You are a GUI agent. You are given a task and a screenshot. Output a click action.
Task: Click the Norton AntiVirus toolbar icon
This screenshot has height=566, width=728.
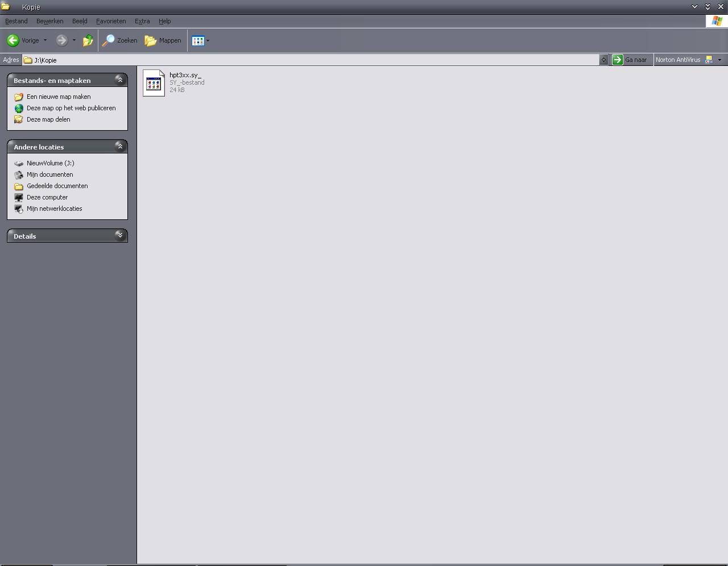coord(709,60)
